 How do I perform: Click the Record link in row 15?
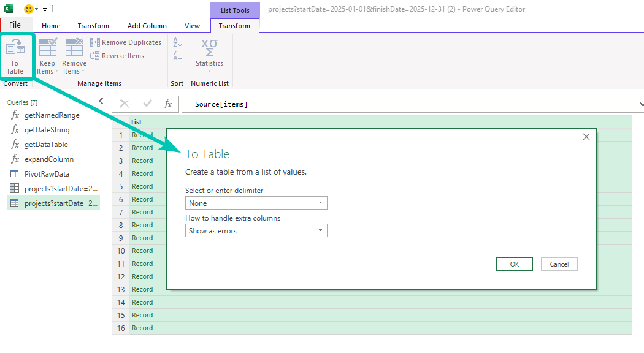tap(142, 315)
